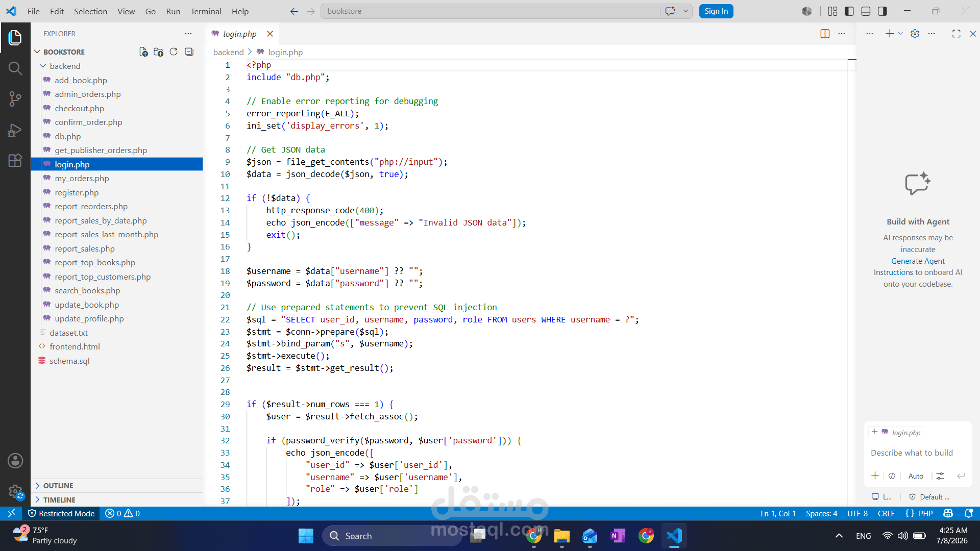Open frontend.html in the file tree
This screenshot has width=980, height=551.
tap(117, 346)
